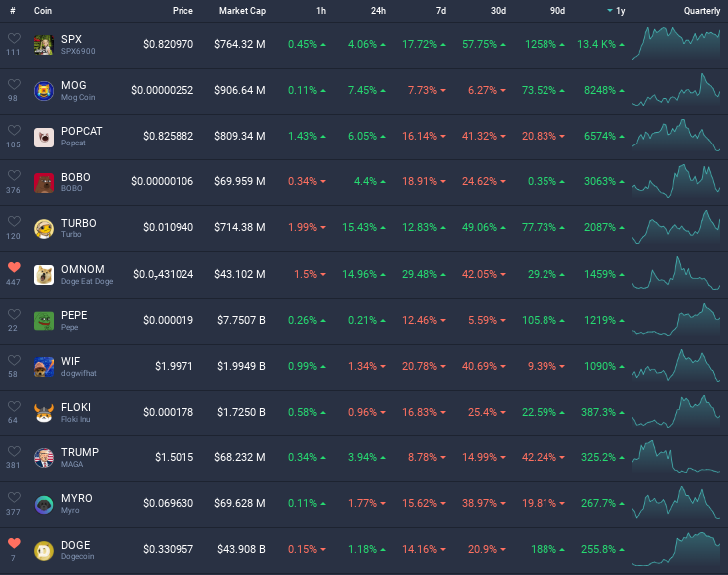
Task: Open the Doge Eat Doge name link
Action: click(x=87, y=281)
